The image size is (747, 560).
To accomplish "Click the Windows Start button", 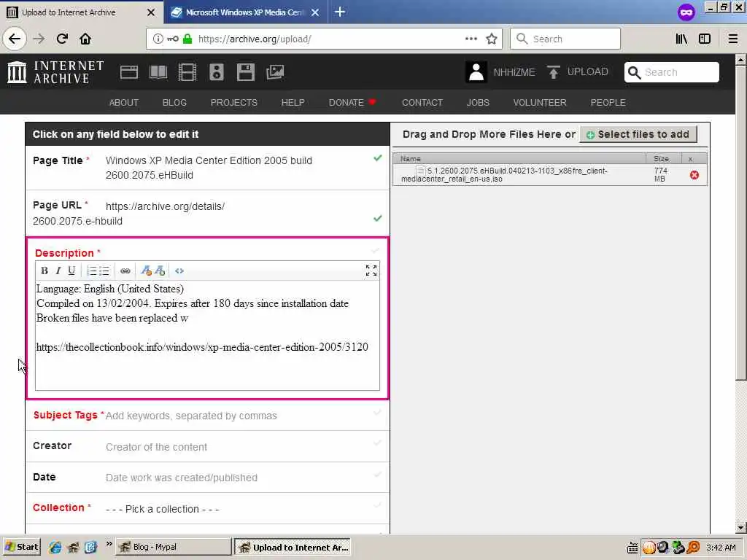I will (x=21, y=547).
